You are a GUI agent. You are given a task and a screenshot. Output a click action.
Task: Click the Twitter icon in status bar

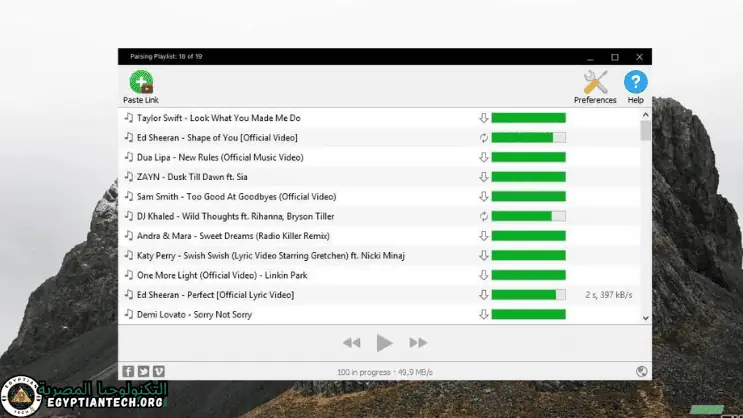(144, 372)
